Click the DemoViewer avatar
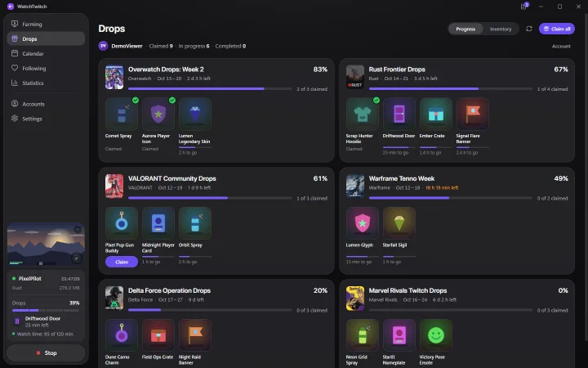 [x=103, y=46]
